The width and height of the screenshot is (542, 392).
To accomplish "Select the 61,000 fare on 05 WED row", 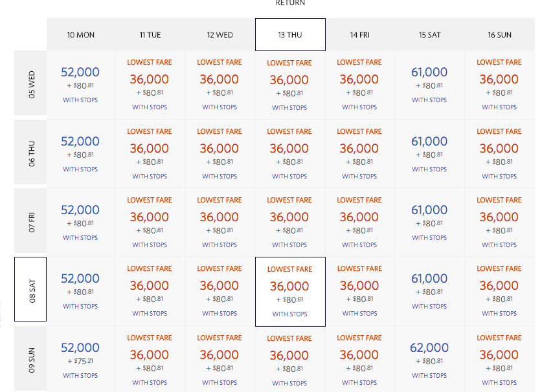I will [x=429, y=72].
